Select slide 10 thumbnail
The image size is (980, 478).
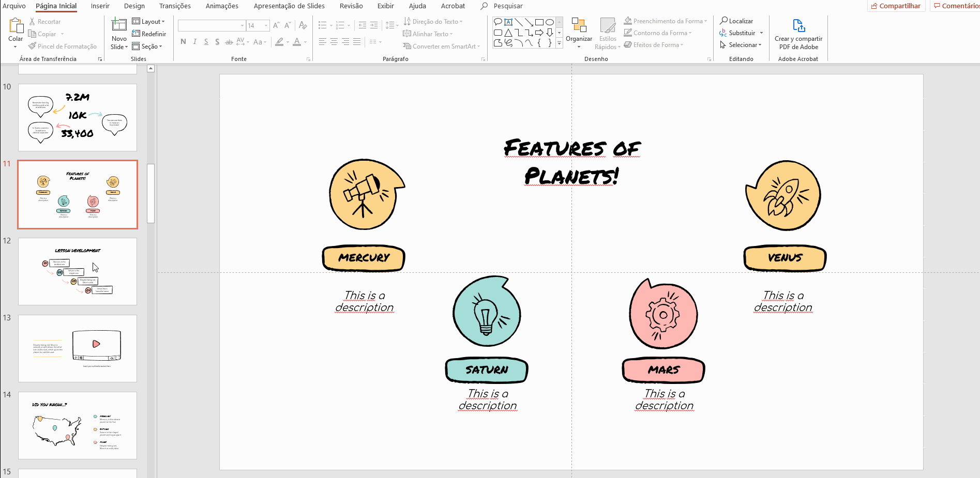point(78,118)
